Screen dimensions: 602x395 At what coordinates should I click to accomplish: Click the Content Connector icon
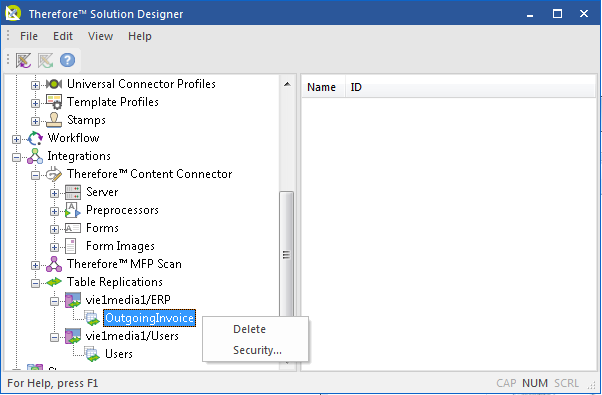click(54, 174)
